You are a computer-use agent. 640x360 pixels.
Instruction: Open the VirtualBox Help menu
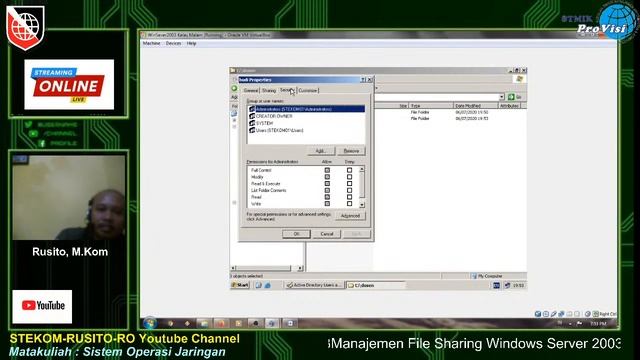(x=191, y=43)
